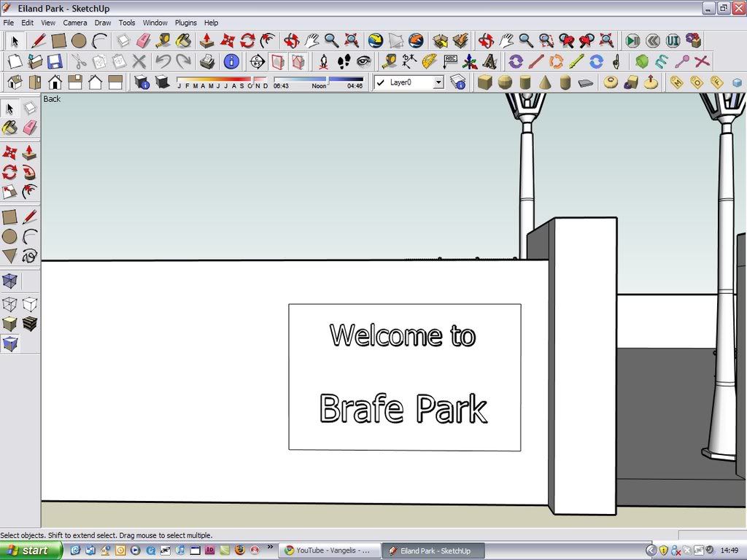Pick the Polygon drawing tool

click(9, 256)
